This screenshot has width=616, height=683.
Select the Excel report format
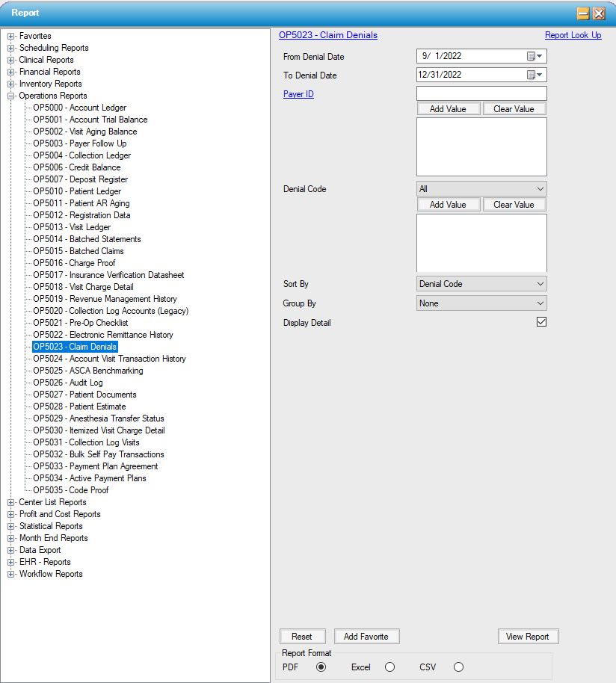tap(389, 667)
